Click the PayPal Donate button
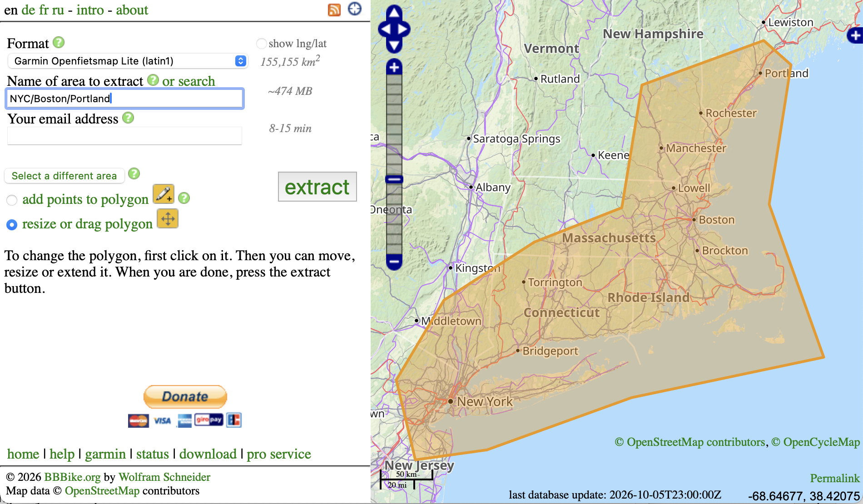863x504 pixels. click(185, 396)
